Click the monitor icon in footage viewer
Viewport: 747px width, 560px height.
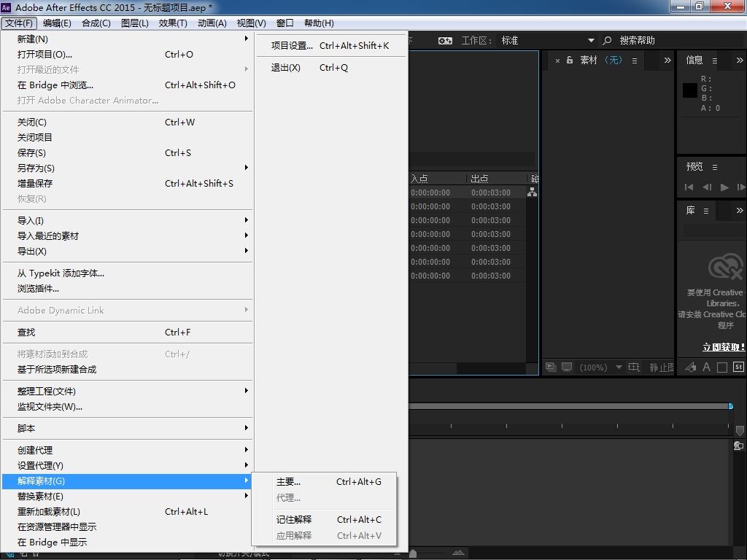567,367
